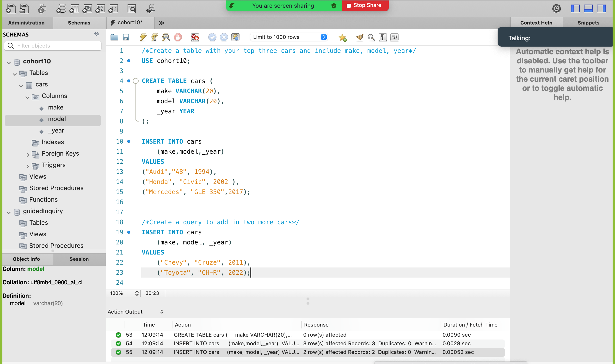Show more tabs chevron button
The width and height of the screenshot is (615, 364).
click(x=161, y=23)
